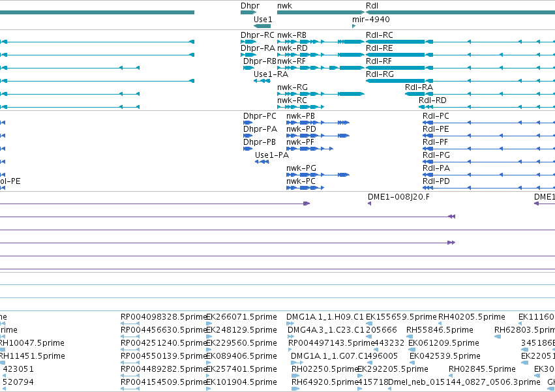
Task: Select EST label EK257401.5prime
Action: [x=241, y=370]
